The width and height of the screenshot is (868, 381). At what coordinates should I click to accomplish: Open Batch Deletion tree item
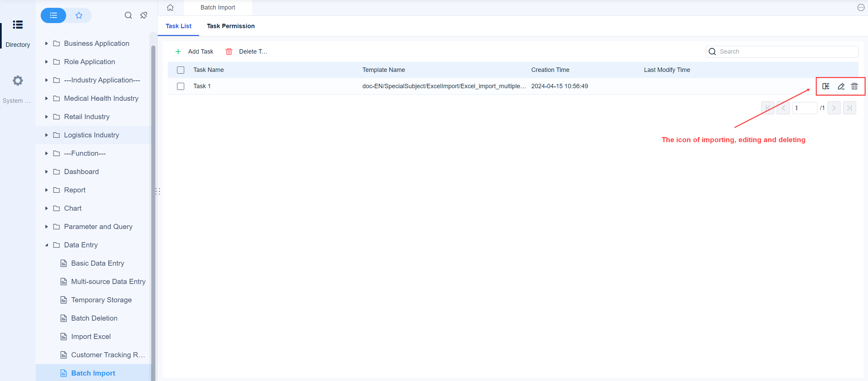point(94,318)
